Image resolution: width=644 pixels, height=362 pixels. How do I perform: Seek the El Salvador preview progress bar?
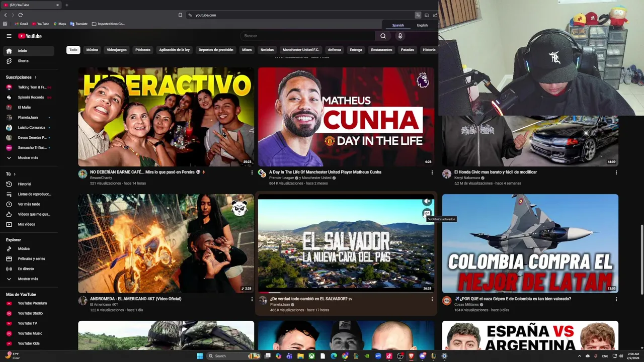pyautogui.click(x=346, y=292)
